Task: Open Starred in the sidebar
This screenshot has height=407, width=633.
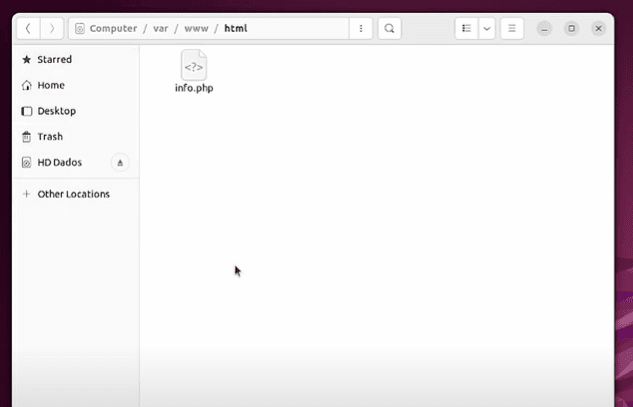Action: [x=76, y=60]
